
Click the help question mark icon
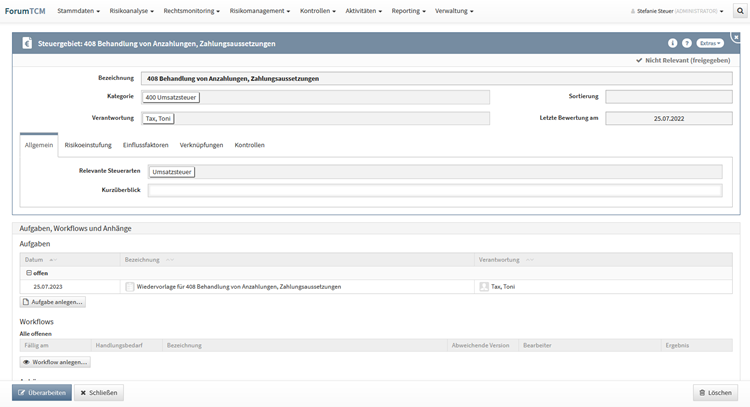[687, 44]
